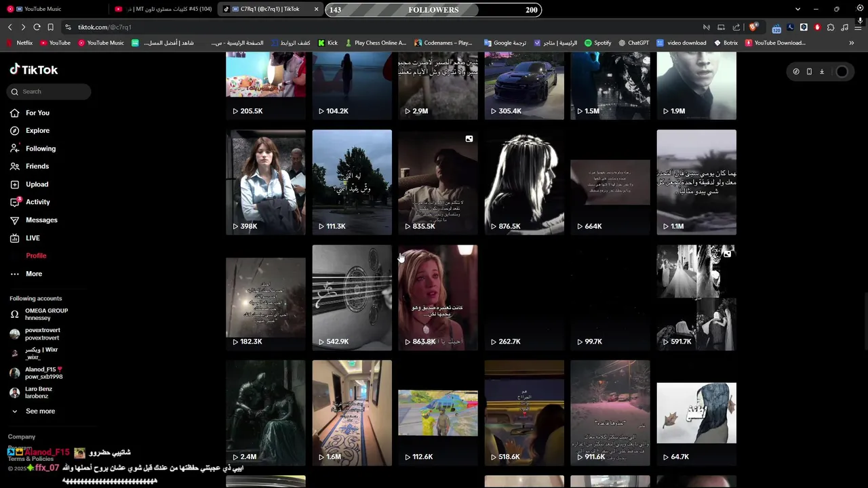Image resolution: width=868 pixels, height=488 pixels.
Task: Click the mobile app icon in floating toolbar
Action: click(x=809, y=71)
